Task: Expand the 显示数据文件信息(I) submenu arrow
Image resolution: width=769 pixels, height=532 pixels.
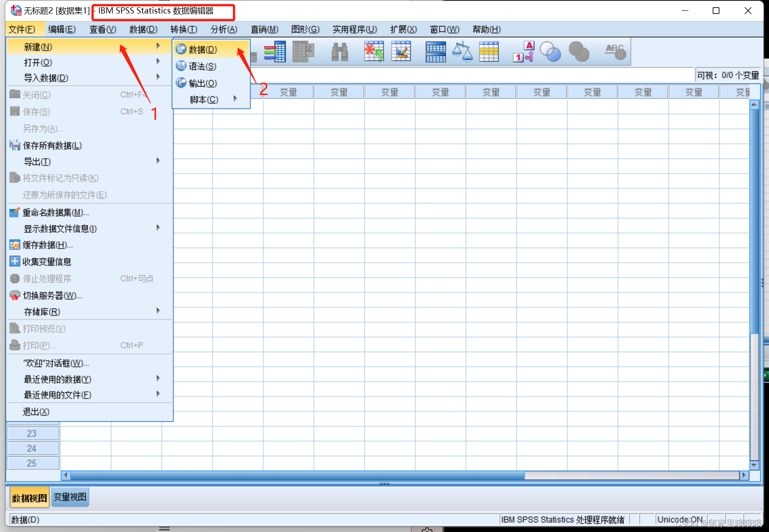Action: [158, 228]
